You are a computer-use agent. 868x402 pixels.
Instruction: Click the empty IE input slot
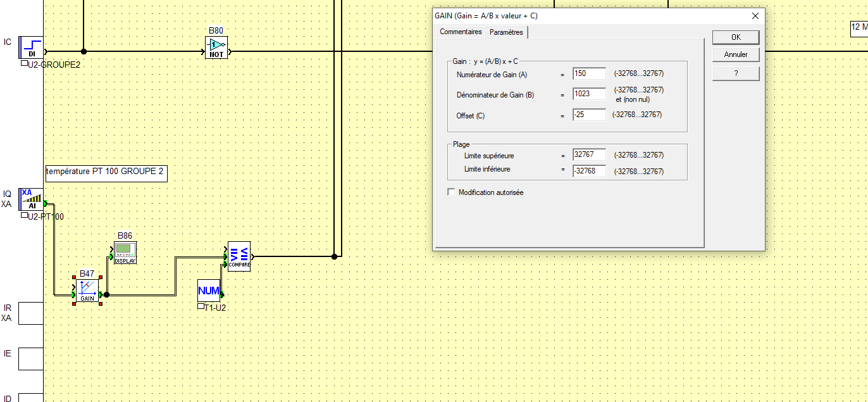31,358
